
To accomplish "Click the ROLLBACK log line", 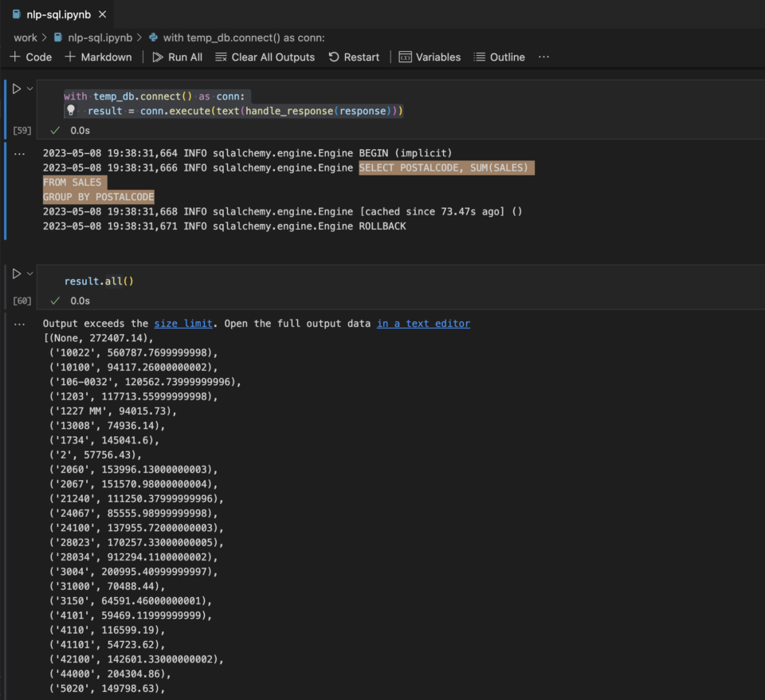I will click(x=225, y=226).
